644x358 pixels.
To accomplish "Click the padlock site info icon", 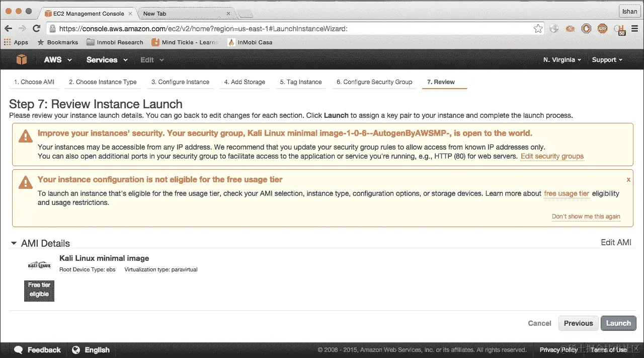I will click(52, 29).
